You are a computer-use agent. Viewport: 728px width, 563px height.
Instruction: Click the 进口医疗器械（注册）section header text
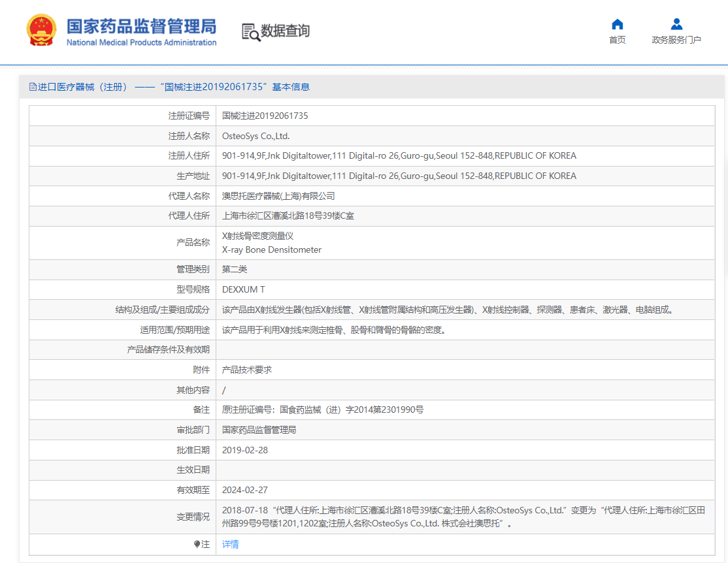(83, 87)
